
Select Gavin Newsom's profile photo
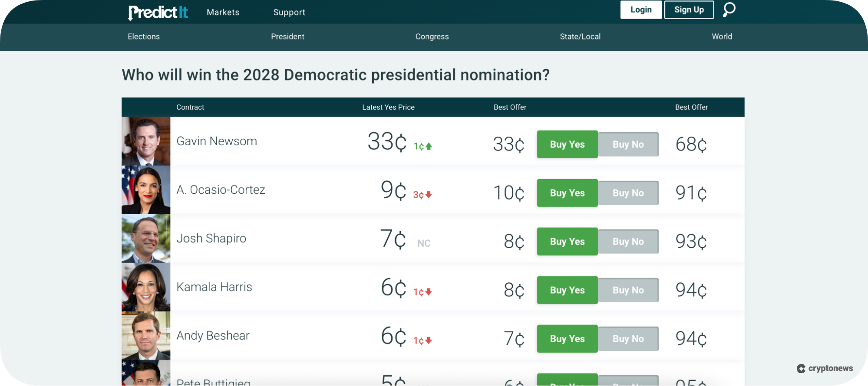tap(145, 141)
